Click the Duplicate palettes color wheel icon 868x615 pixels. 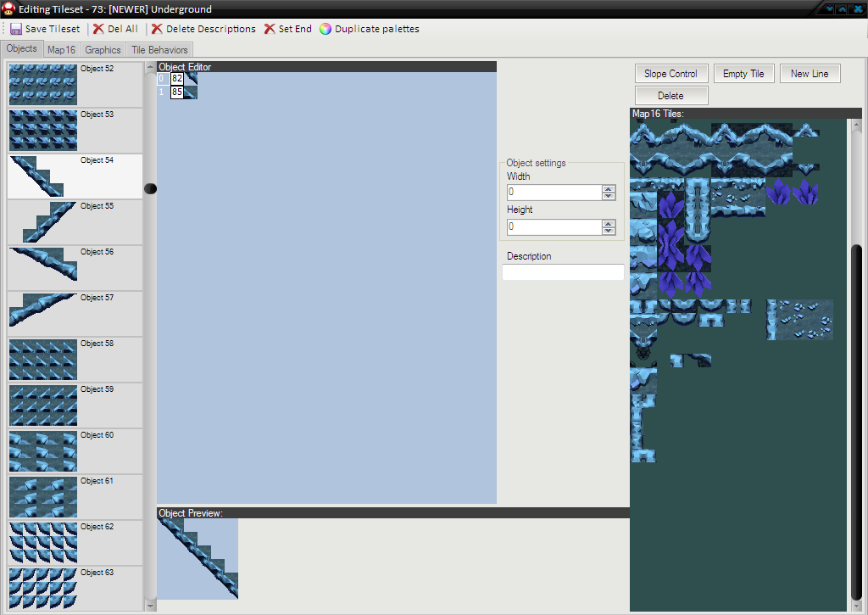[325, 29]
